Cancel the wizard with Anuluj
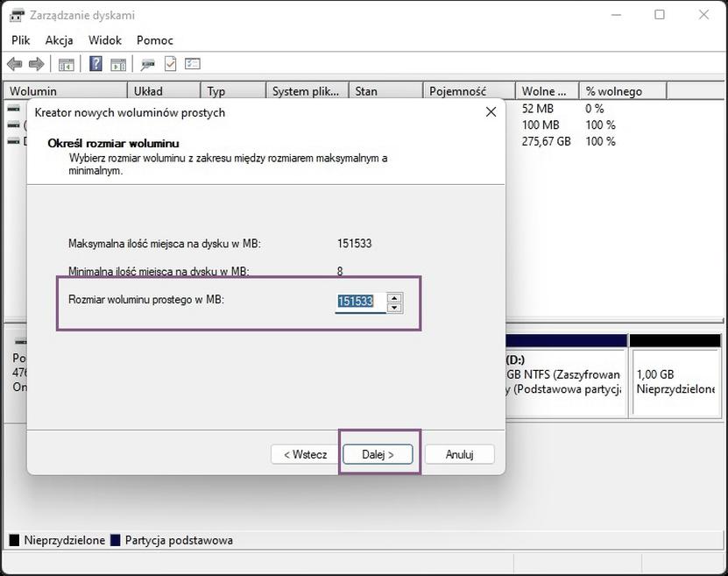This screenshot has height=576, width=728. tap(459, 454)
